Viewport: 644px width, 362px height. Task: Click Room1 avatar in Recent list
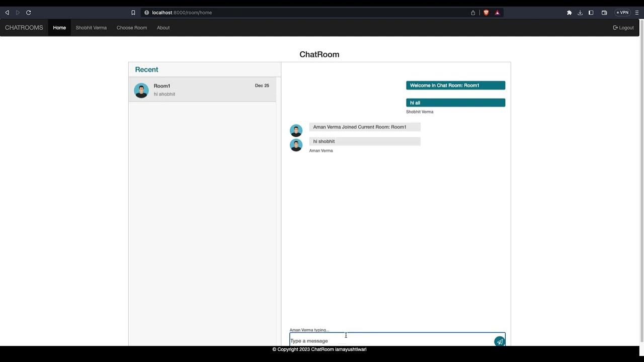141,90
